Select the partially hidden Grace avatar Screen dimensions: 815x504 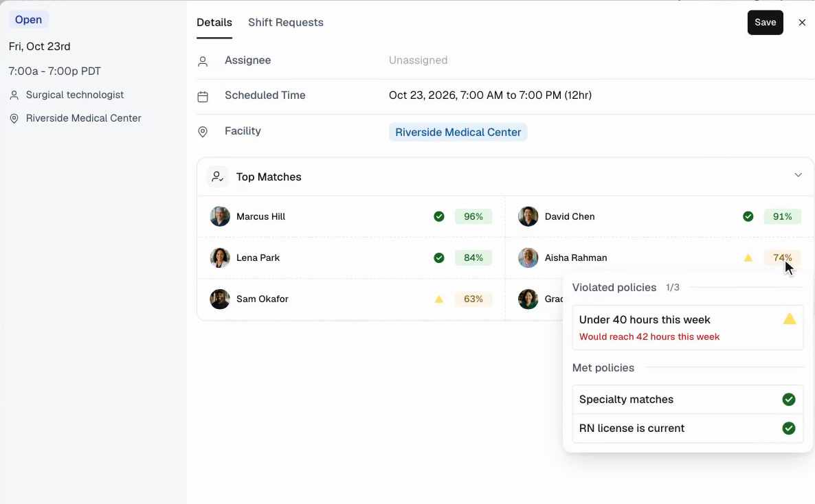[528, 299]
